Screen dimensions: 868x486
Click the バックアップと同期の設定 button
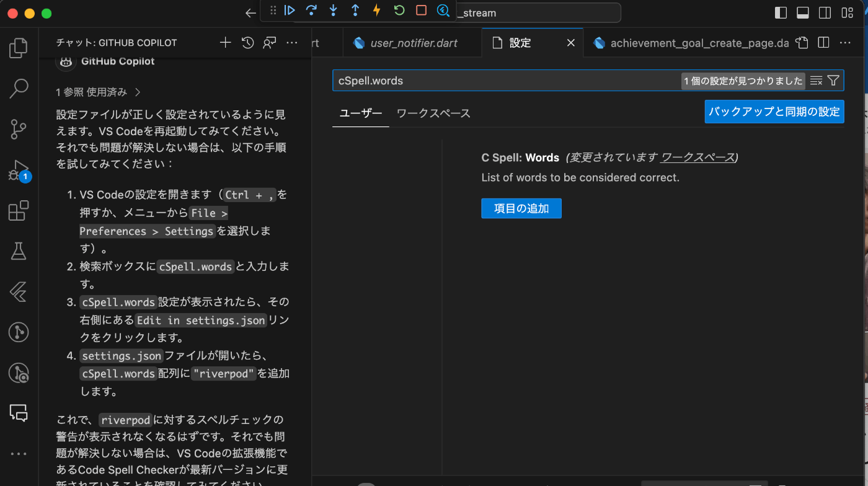click(x=774, y=112)
